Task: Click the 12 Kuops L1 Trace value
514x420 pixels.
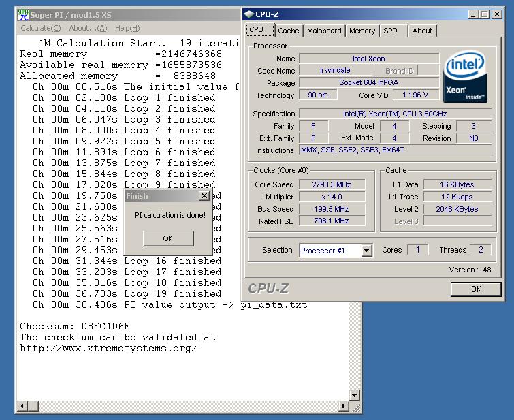Action: click(x=457, y=197)
